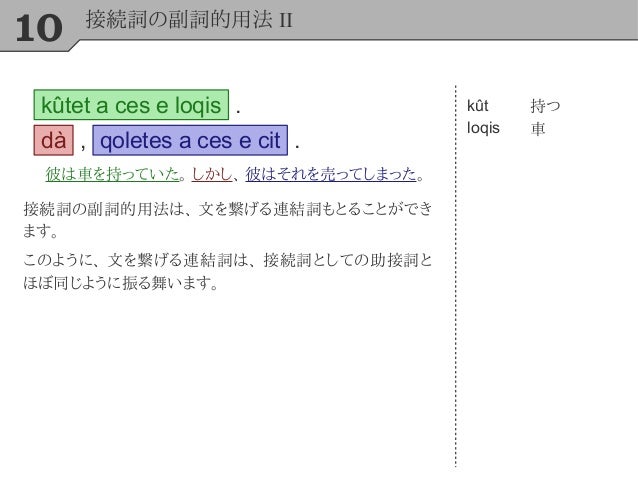Click the vocabulary word 'kût'

click(x=478, y=106)
